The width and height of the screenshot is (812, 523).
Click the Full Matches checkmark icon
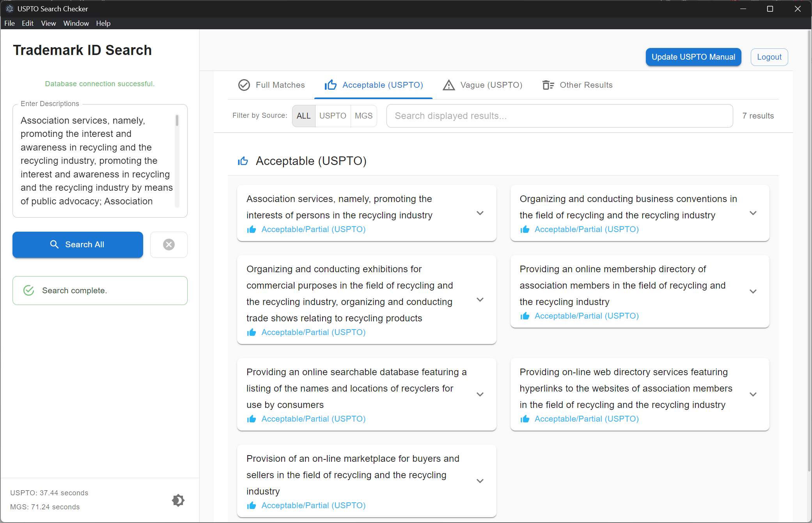pyautogui.click(x=244, y=85)
